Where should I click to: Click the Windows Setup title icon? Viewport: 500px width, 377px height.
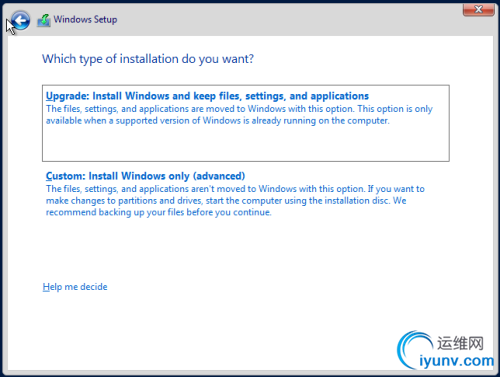click(x=44, y=20)
